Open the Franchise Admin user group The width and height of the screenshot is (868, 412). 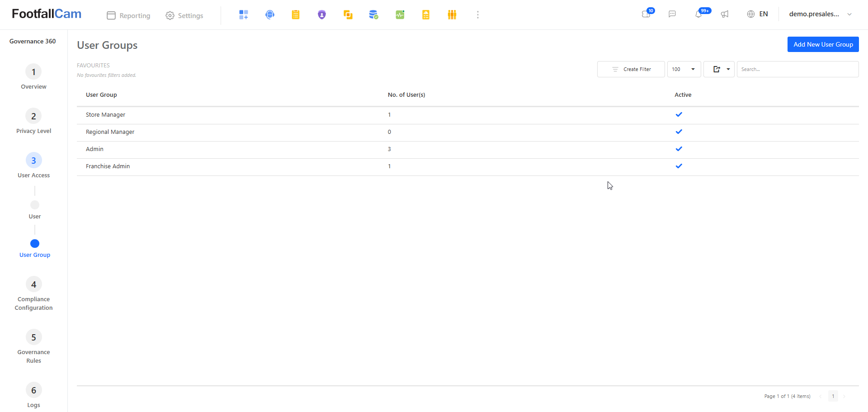pos(108,166)
